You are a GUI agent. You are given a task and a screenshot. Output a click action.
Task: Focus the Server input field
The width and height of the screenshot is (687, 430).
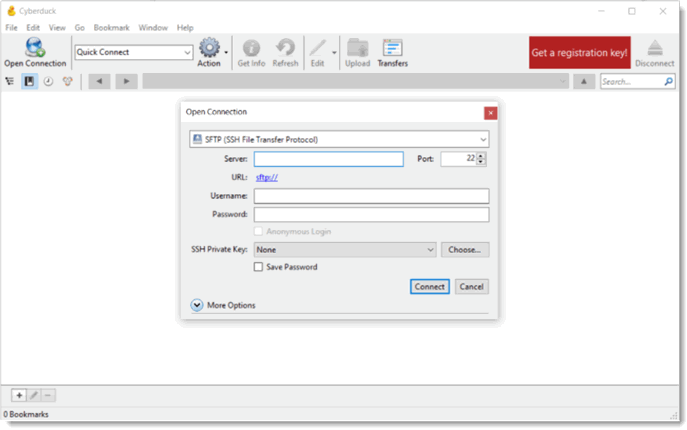(x=329, y=159)
